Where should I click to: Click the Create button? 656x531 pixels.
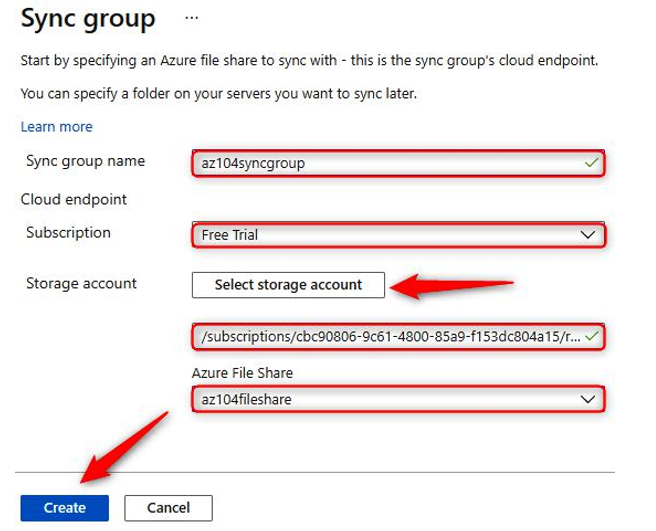64,508
